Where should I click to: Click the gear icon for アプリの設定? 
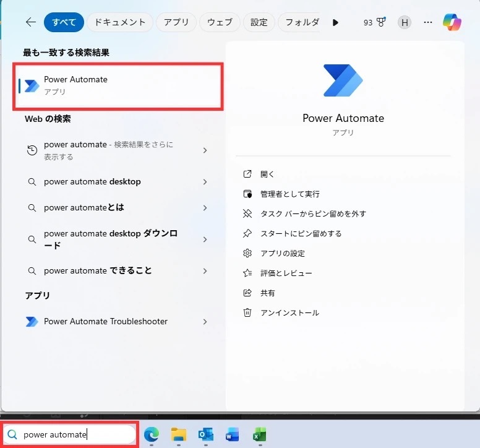247,253
